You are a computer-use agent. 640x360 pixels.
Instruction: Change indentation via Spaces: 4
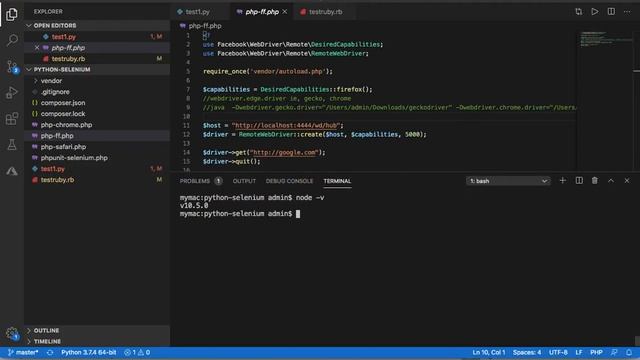pos(527,352)
